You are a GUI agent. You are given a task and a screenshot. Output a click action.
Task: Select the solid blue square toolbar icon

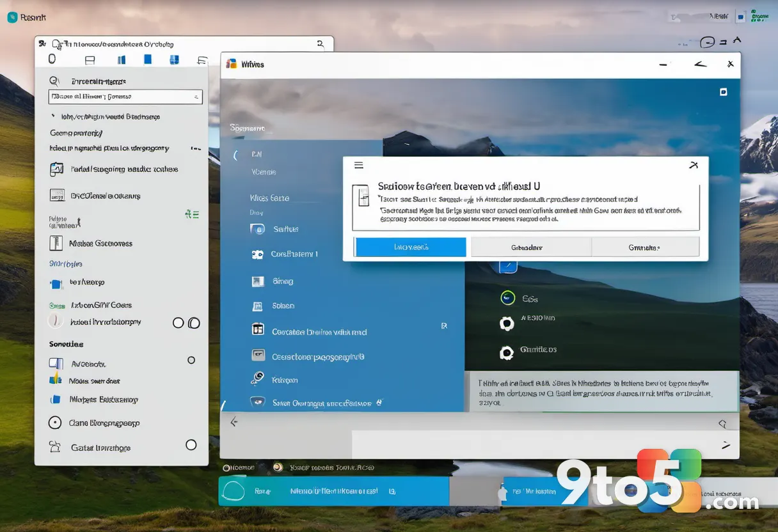(148, 59)
